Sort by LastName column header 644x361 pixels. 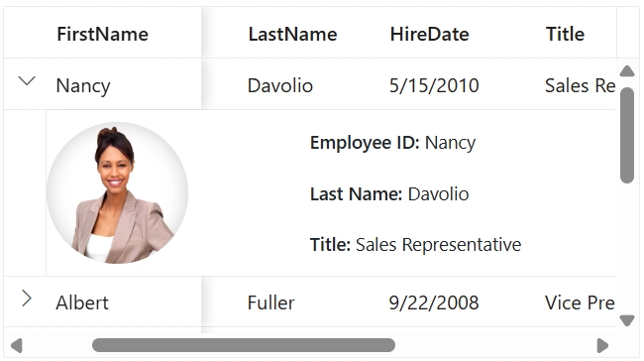click(x=292, y=34)
